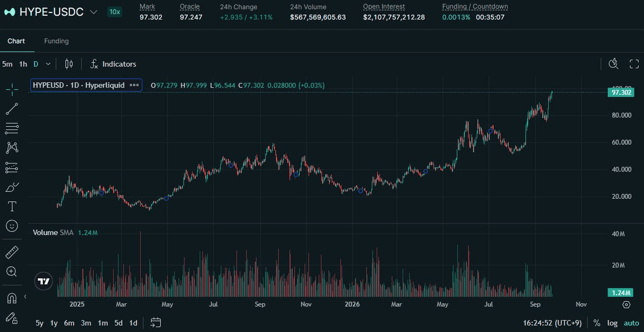Click the quick search icon

point(613,64)
